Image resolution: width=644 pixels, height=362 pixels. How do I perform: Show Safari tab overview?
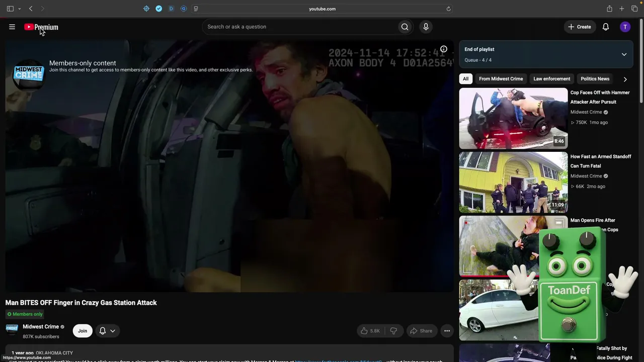tap(634, 9)
